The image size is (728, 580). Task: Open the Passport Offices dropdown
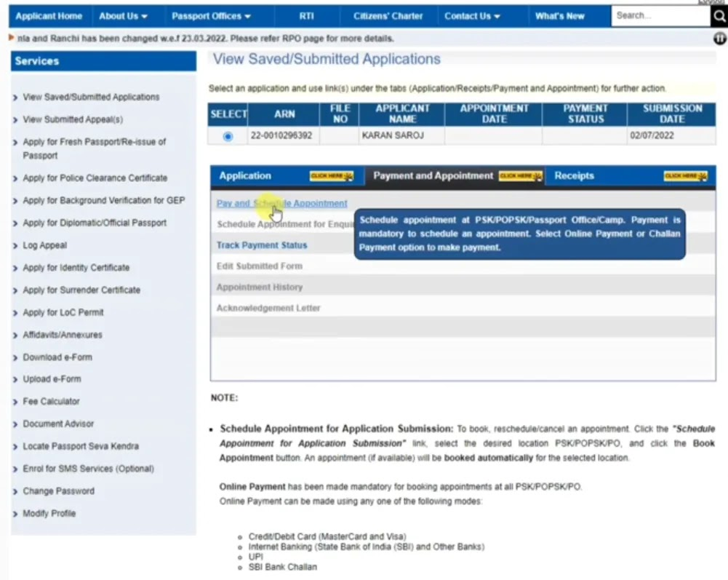click(209, 15)
